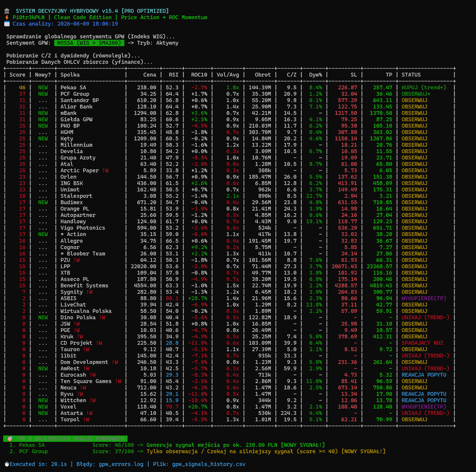476x472 pixels.
Task: Select REAKCJA POPYTU status in Eurocash row
Action: click(x=424, y=375)
